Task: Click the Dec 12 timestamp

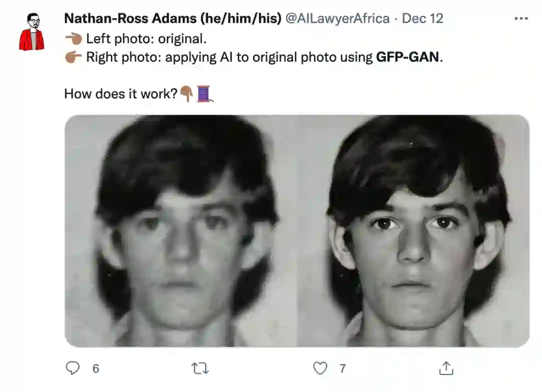Action: [423, 19]
